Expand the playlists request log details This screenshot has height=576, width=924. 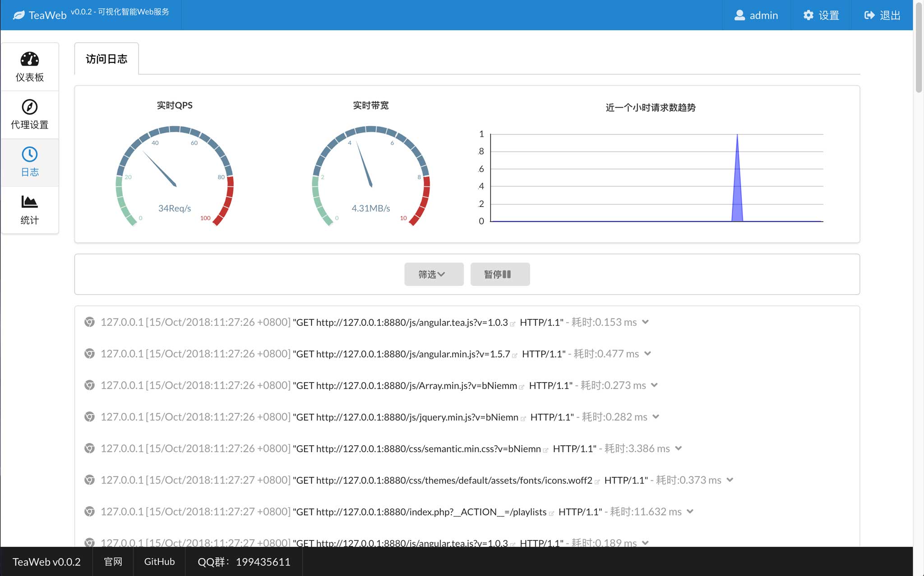click(x=690, y=511)
